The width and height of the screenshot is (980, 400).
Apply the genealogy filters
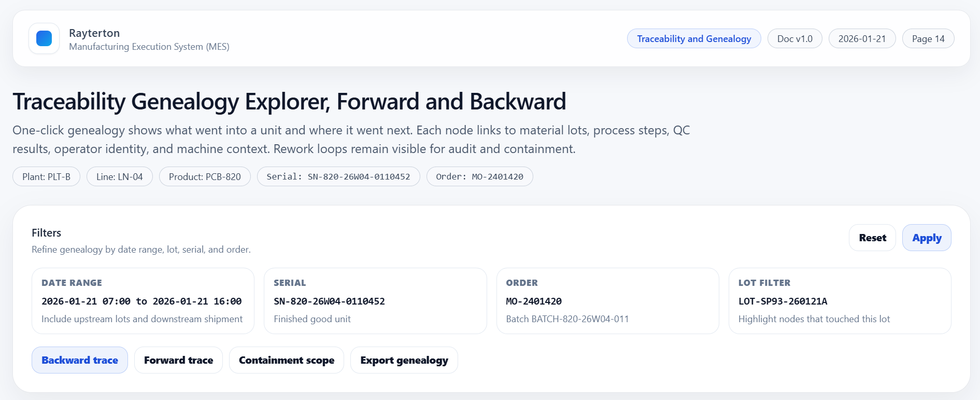926,238
